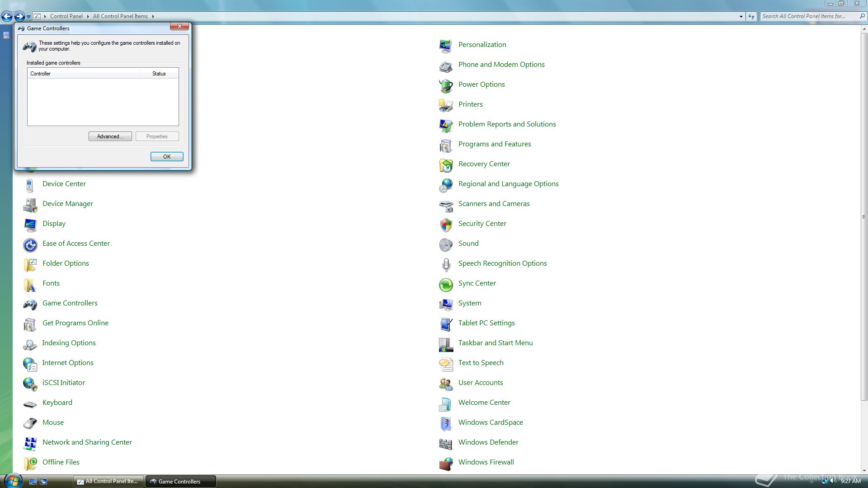Open the Personalization icon
The width and height of the screenshot is (868, 488).
click(446, 45)
